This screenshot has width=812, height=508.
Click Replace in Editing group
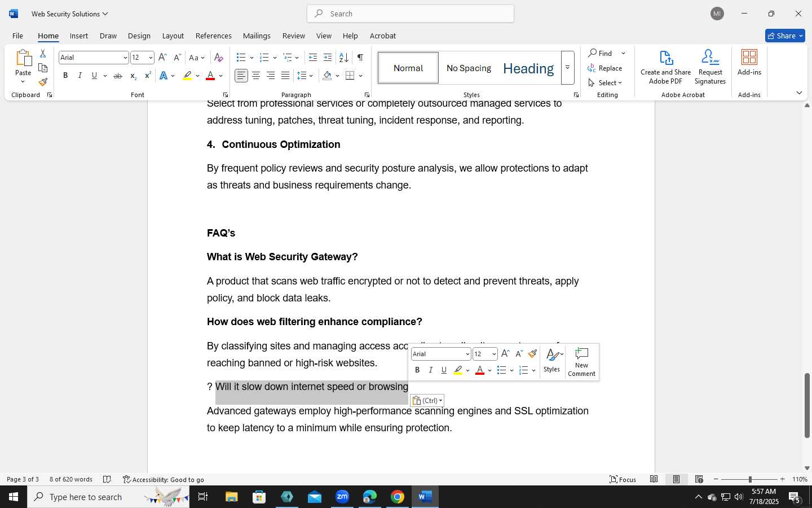tap(605, 68)
